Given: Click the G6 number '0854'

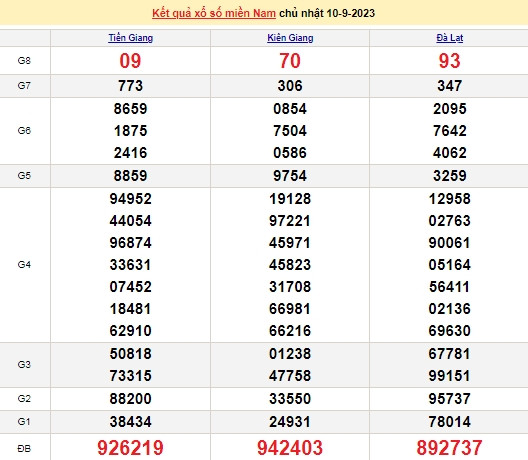Looking at the screenshot, I should click(290, 109).
